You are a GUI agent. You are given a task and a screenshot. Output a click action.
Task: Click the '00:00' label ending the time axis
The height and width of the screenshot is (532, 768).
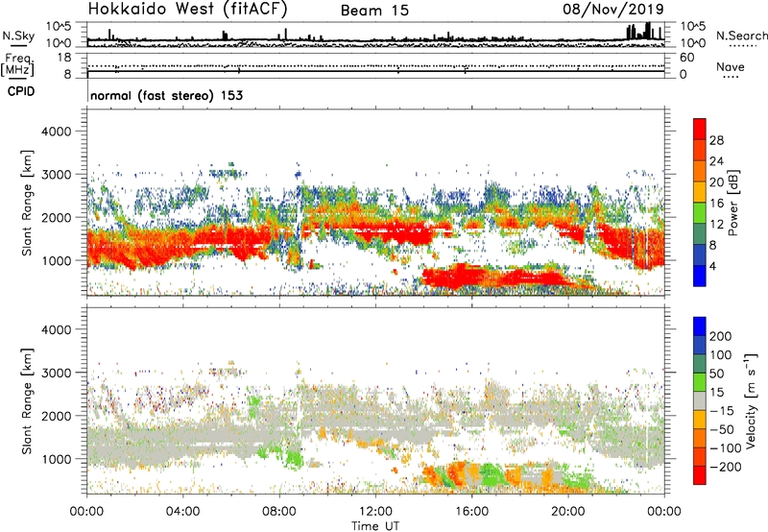(x=664, y=512)
